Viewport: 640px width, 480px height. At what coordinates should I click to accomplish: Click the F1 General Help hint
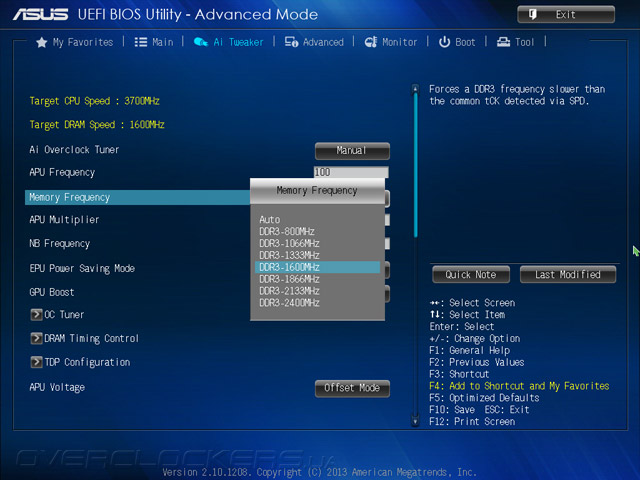pyautogui.click(x=469, y=351)
